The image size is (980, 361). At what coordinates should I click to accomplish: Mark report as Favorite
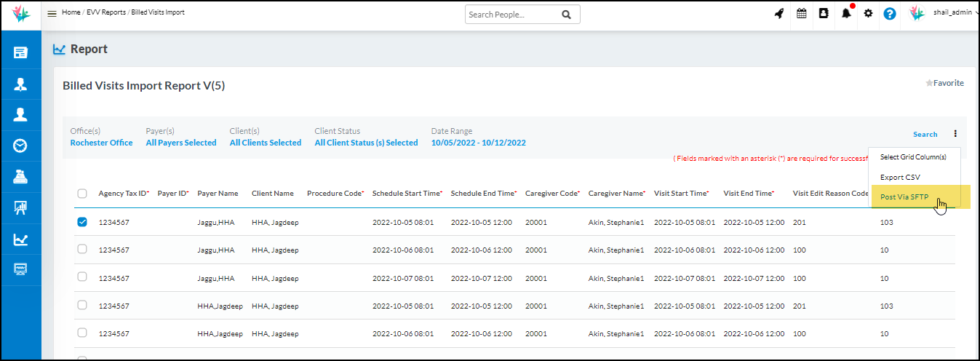pyautogui.click(x=944, y=84)
